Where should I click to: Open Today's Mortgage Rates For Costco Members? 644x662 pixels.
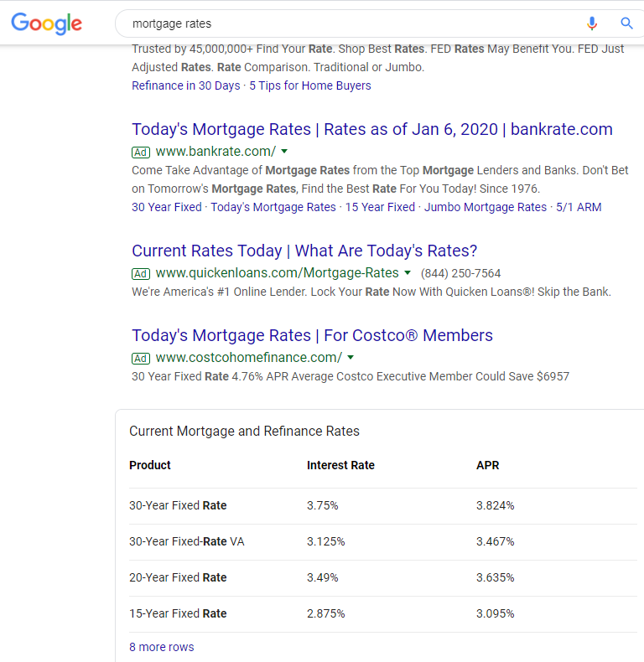(312, 336)
